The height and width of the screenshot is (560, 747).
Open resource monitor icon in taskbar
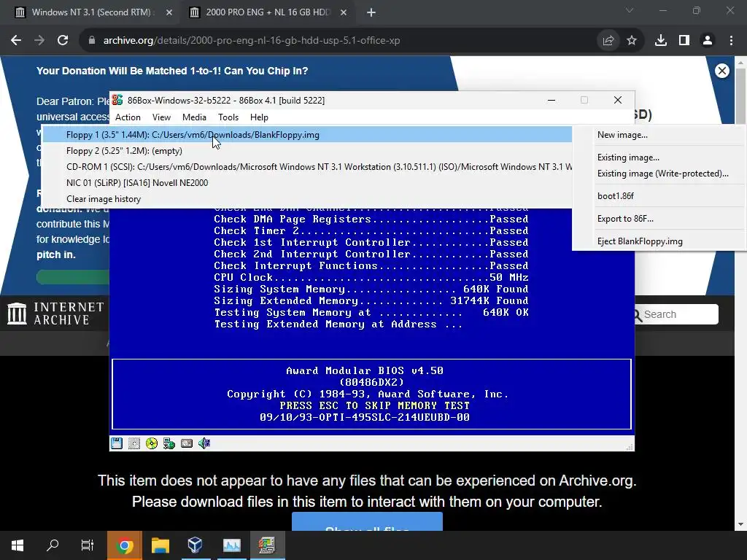(x=231, y=545)
